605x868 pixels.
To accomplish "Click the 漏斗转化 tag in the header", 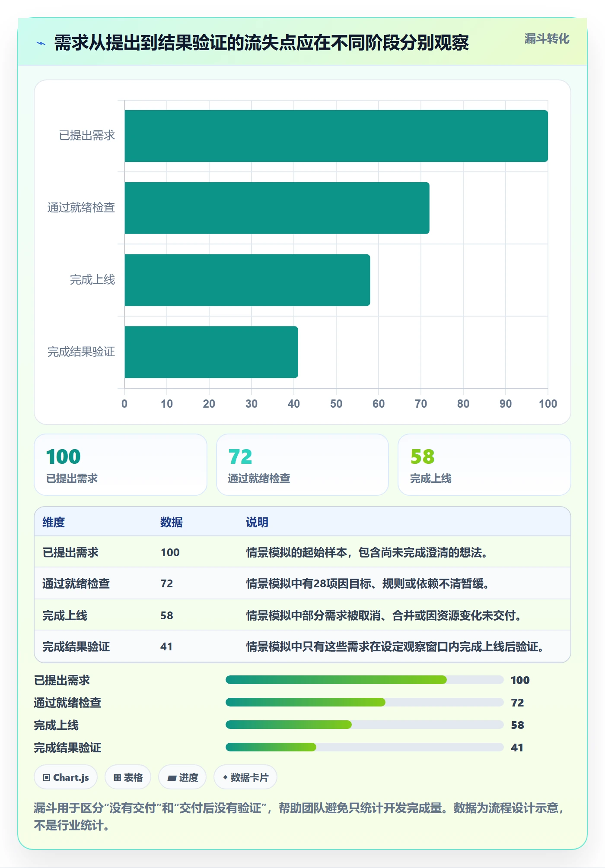I will (x=547, y=39).
